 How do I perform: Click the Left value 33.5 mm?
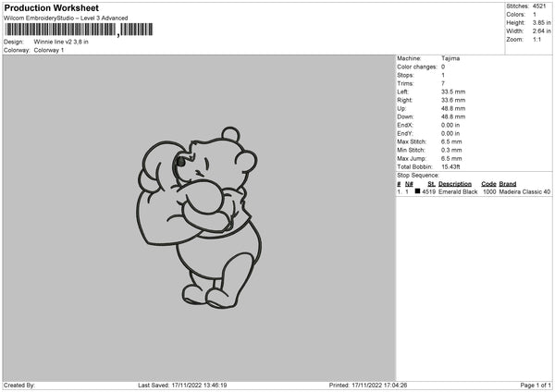(x=453, y=92)
